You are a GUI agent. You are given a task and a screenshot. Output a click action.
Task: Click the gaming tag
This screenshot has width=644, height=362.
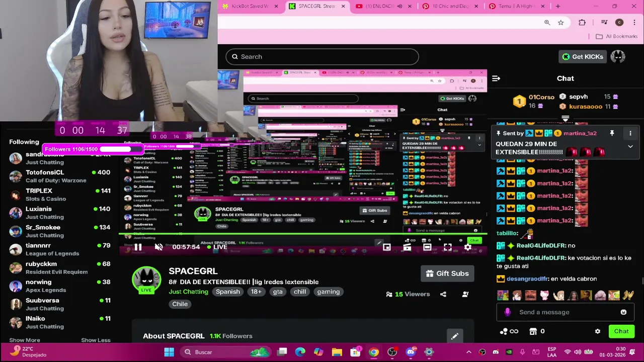329,292
